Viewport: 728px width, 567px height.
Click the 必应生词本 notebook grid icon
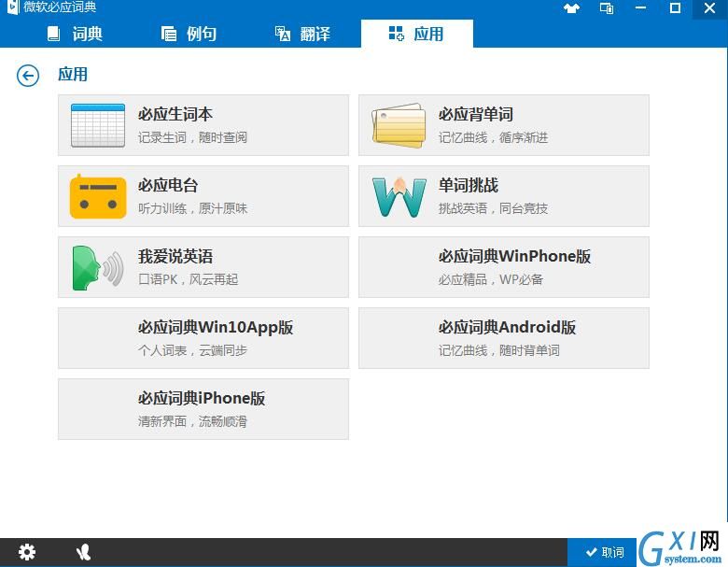98,125
